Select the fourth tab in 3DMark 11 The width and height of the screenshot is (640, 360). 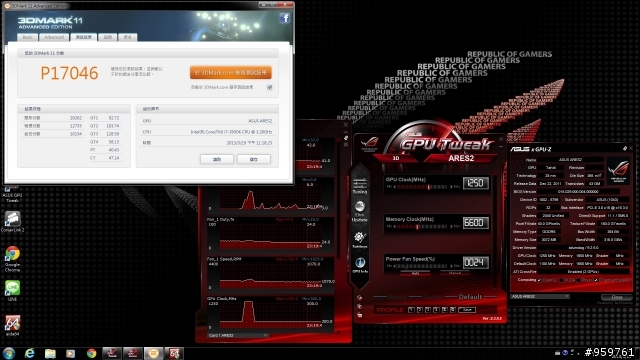[107, 37]
